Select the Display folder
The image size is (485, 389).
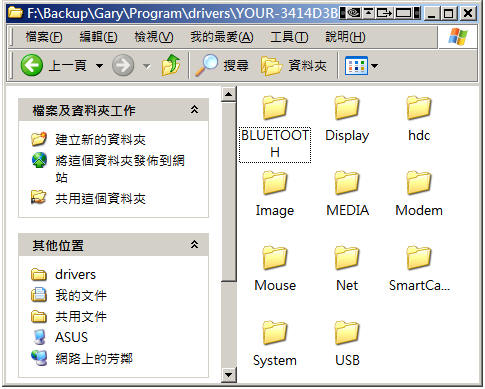tap(347, 119)
